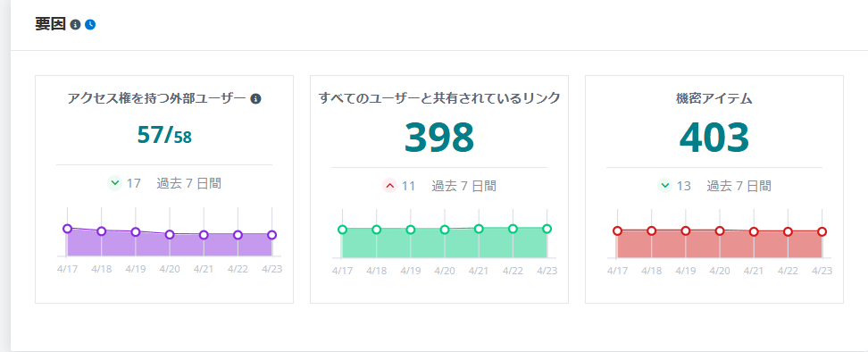Image resolution: width=868 pixels, height=352 pixels.
Task: Open the 403 sensitive items count
Action: point(714,138)
